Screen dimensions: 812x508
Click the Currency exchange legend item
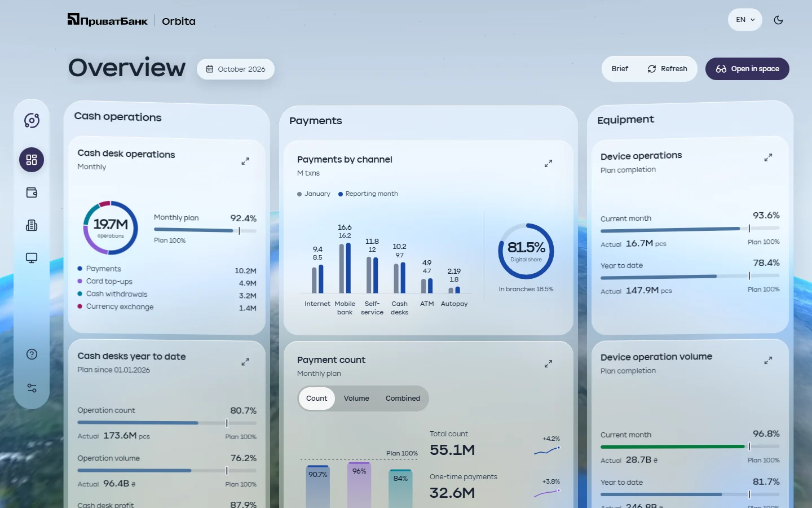(116, 306)
